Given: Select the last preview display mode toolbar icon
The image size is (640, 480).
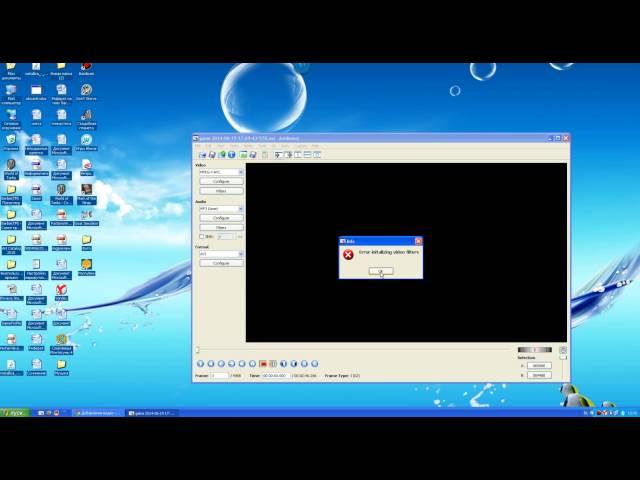Looking at the screenshot, I should coord(317,155).
